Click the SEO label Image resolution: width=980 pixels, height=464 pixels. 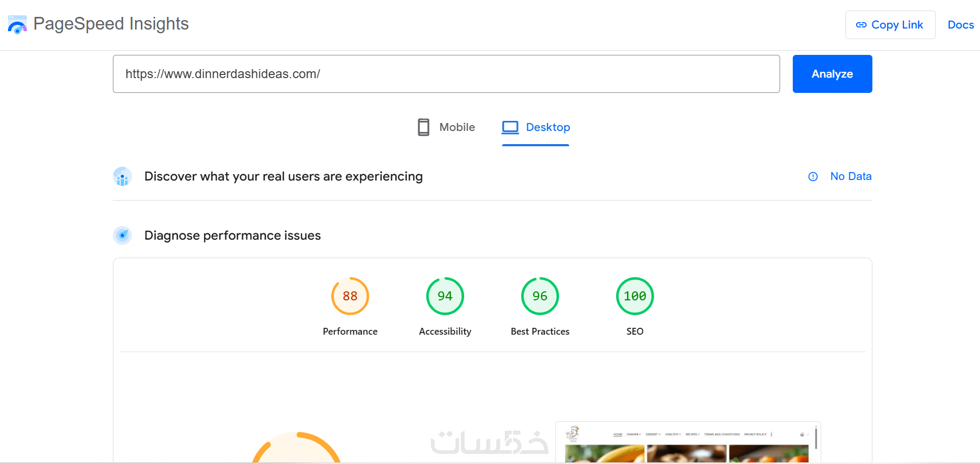[635, 332]
